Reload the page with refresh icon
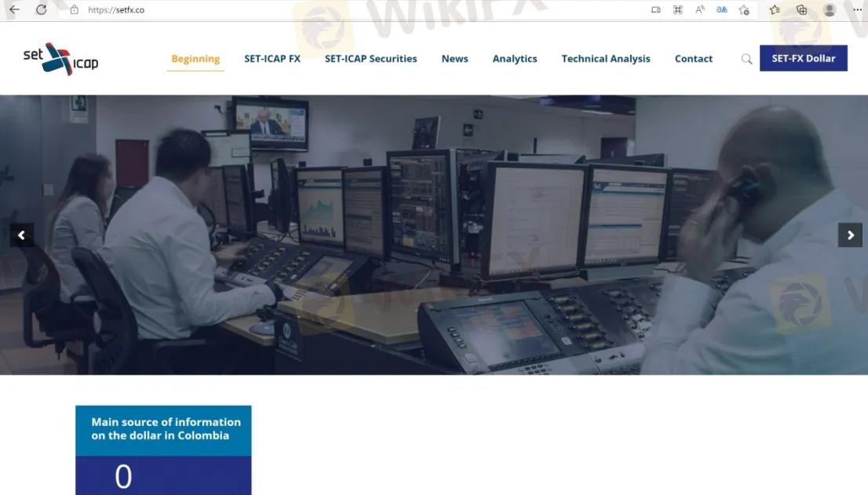Image resolution: width=868 pixels, height=495 pixels. pyautogui.click(x=42, y=9)
